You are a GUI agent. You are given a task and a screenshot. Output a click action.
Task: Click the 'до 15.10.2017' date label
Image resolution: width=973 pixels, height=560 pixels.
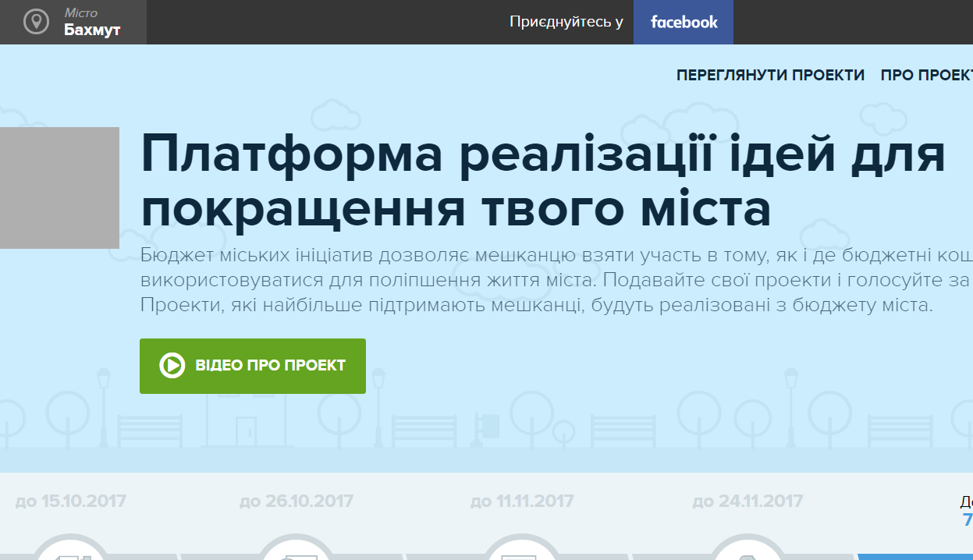coord(70,501)
